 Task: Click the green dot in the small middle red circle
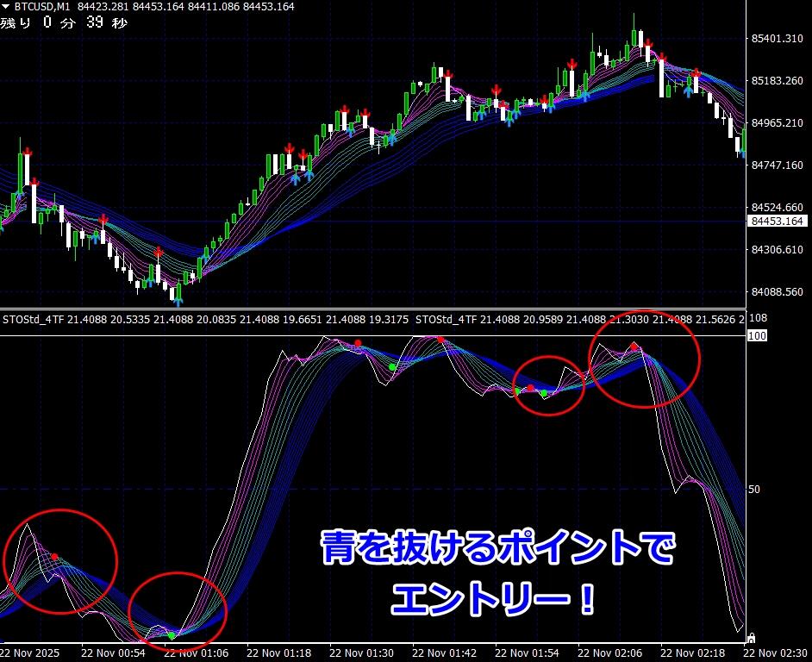(x=544, y=393)
